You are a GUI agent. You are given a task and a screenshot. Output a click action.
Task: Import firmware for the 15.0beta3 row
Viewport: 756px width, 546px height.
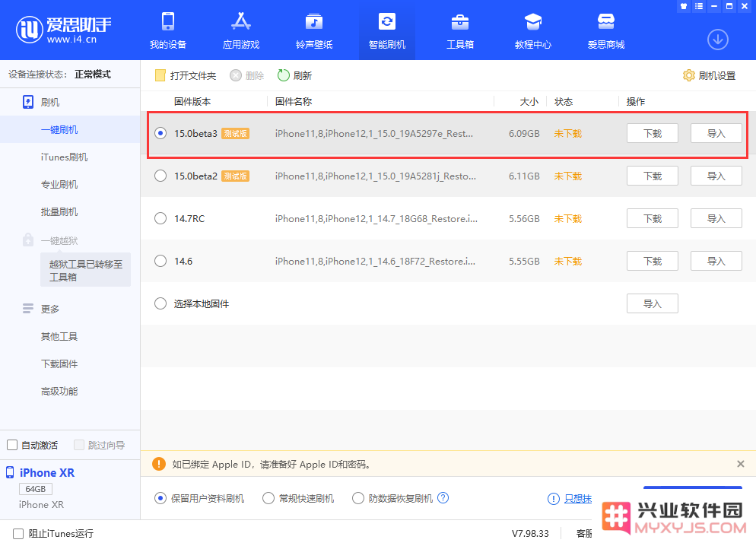click(716, 134)
